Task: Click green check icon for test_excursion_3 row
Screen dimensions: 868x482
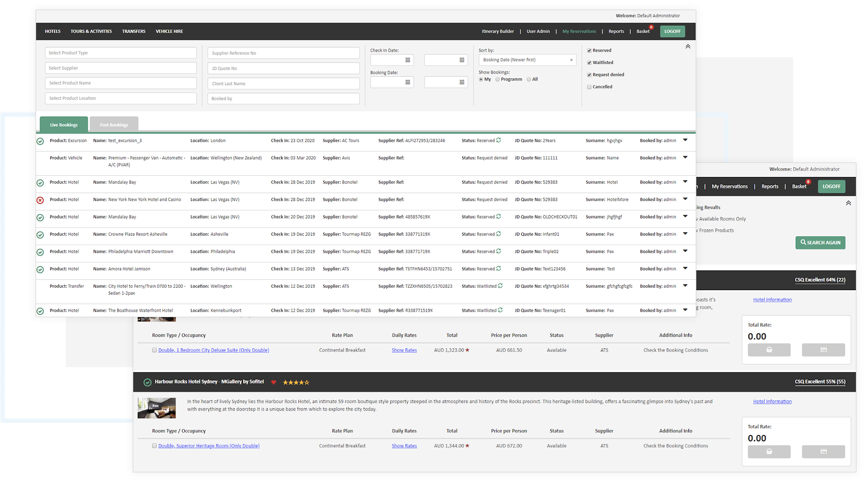Action: click(40, 141)
